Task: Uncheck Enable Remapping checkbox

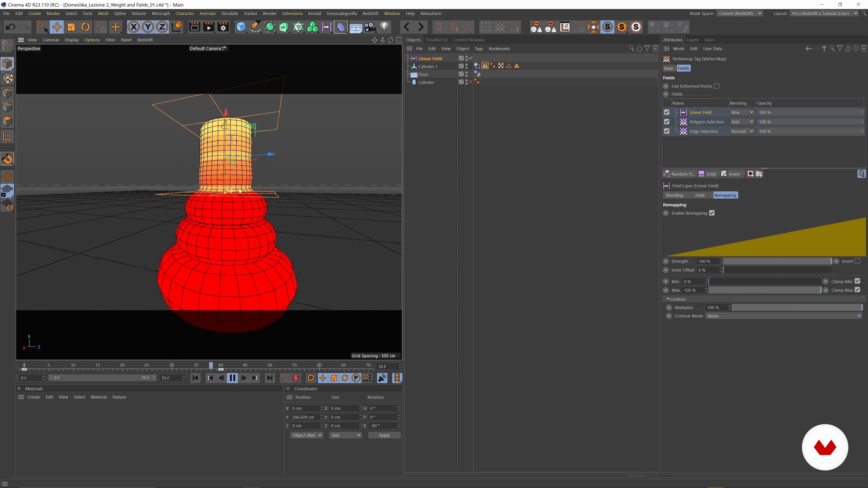Action: pos(712,213)
